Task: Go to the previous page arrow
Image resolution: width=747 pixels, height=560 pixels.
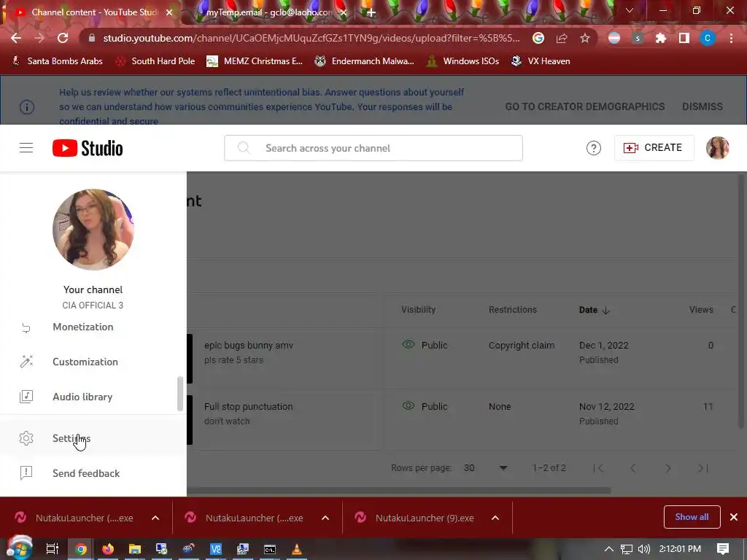Action: (x=633, y=469)
